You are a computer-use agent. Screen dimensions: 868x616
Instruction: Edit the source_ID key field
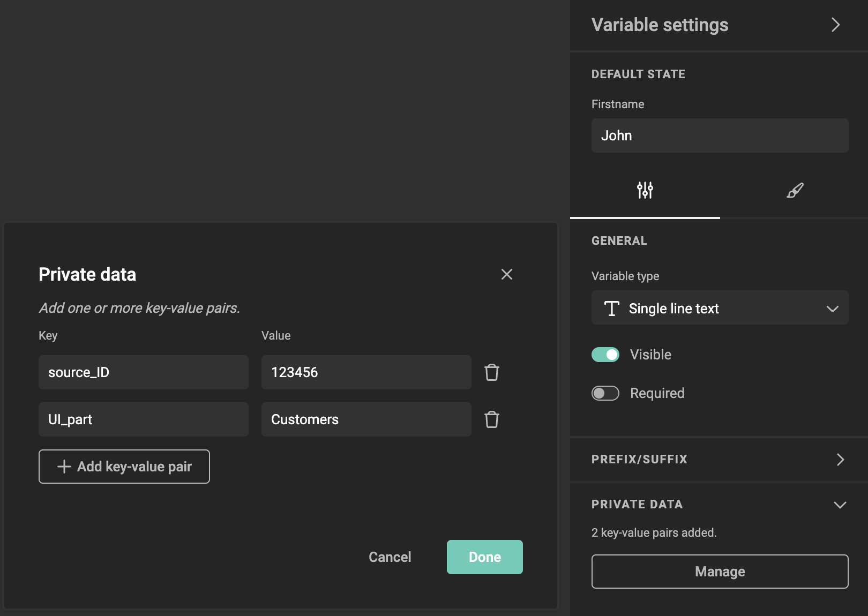coord(144,372)
